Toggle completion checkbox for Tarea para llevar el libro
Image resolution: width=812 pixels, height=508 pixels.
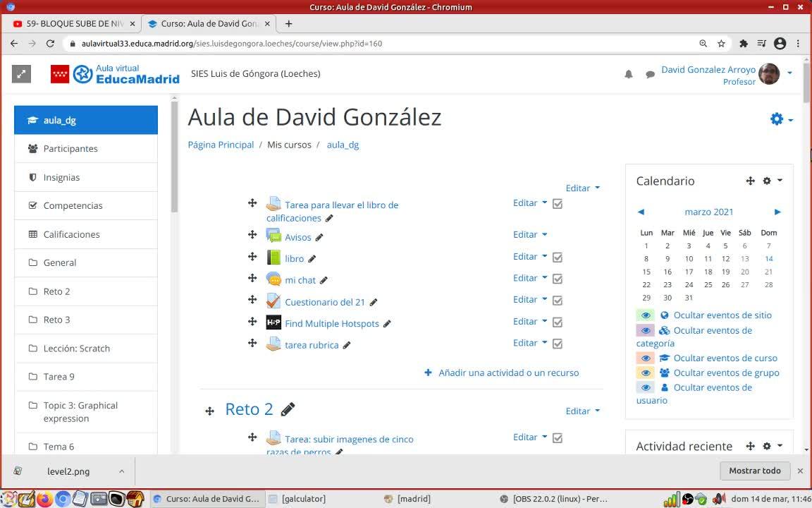[558, 204]
